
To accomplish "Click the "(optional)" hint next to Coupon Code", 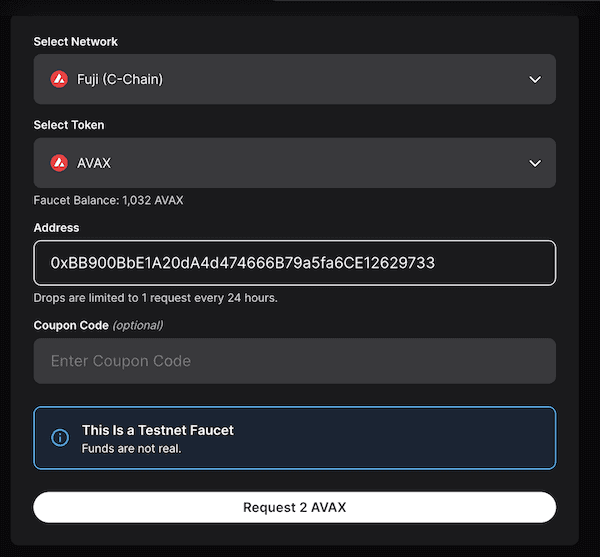I will [x=137, y=325].
